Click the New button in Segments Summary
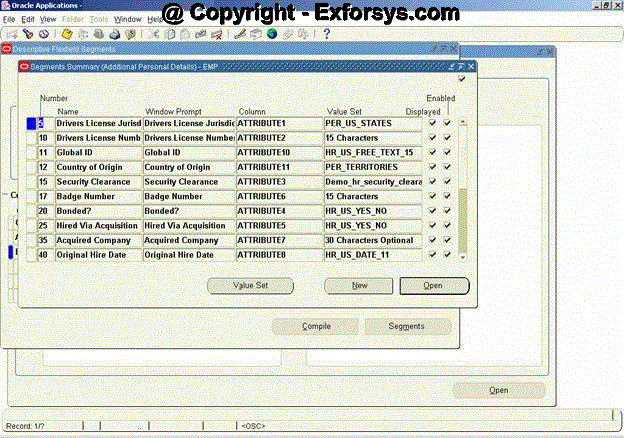624x438 pixels. click(x=358, y=285)
